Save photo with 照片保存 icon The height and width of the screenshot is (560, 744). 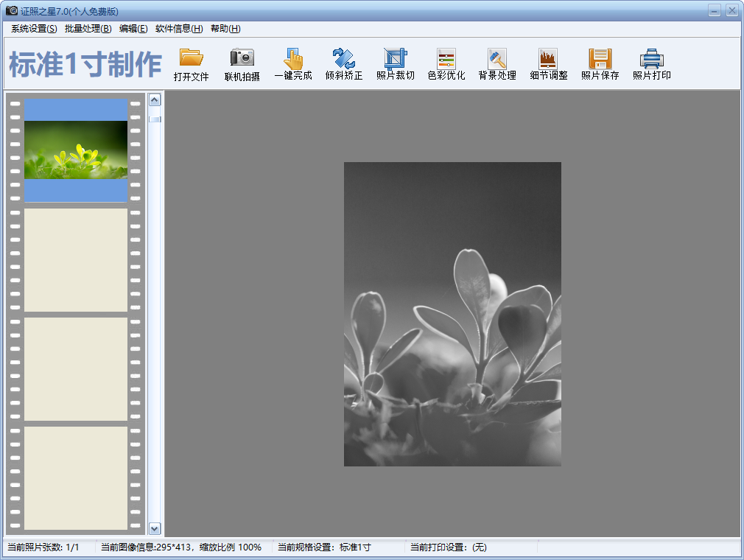[600, 65]
